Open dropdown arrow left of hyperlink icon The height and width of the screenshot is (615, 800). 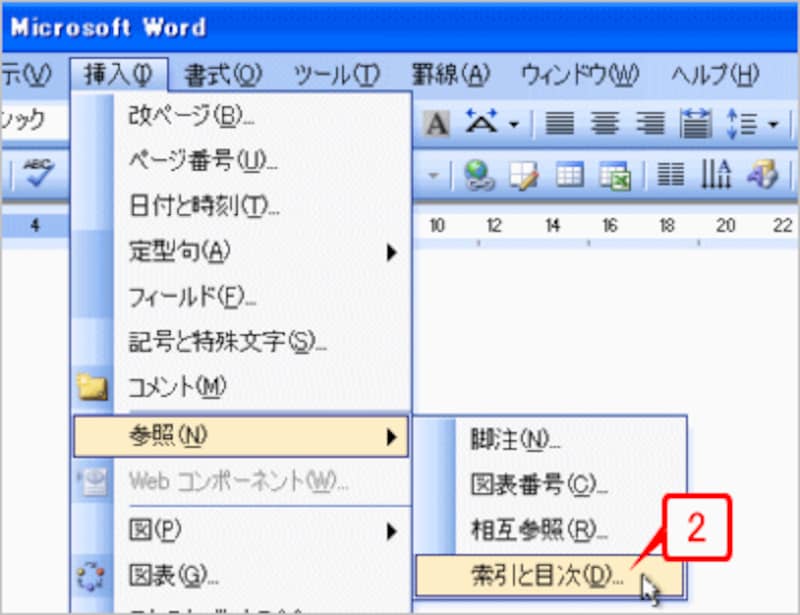433,176
